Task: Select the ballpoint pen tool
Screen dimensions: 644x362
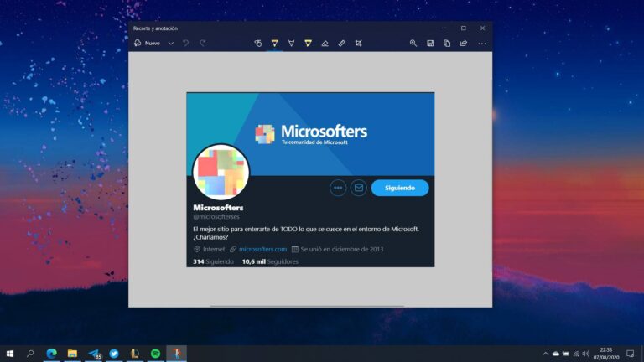Action: 275,43
